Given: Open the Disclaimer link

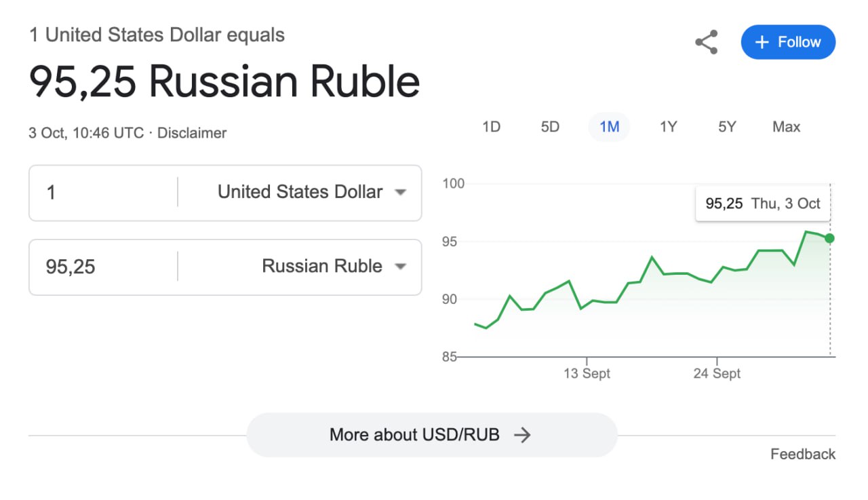Looking at the screenshot, I should [x=192, y=133].
